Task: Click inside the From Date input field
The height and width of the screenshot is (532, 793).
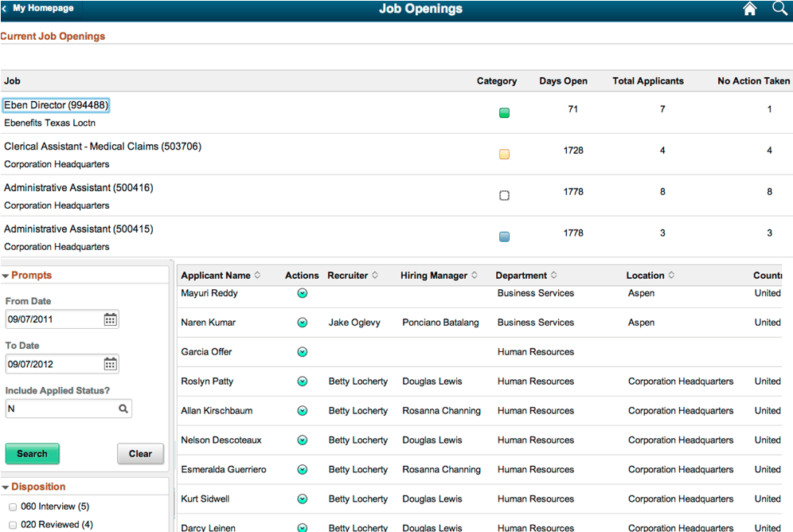Action: [x=48, y=319]
